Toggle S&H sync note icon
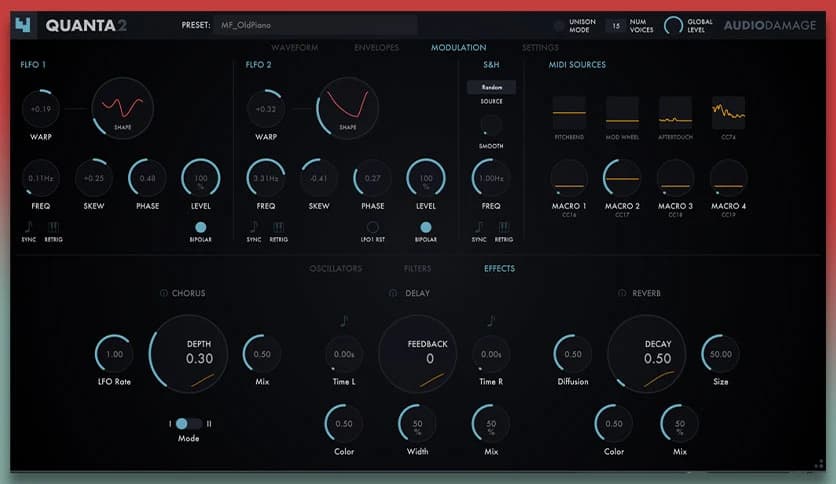The height and width of the screenshot is (484, 836). (479, 228)
